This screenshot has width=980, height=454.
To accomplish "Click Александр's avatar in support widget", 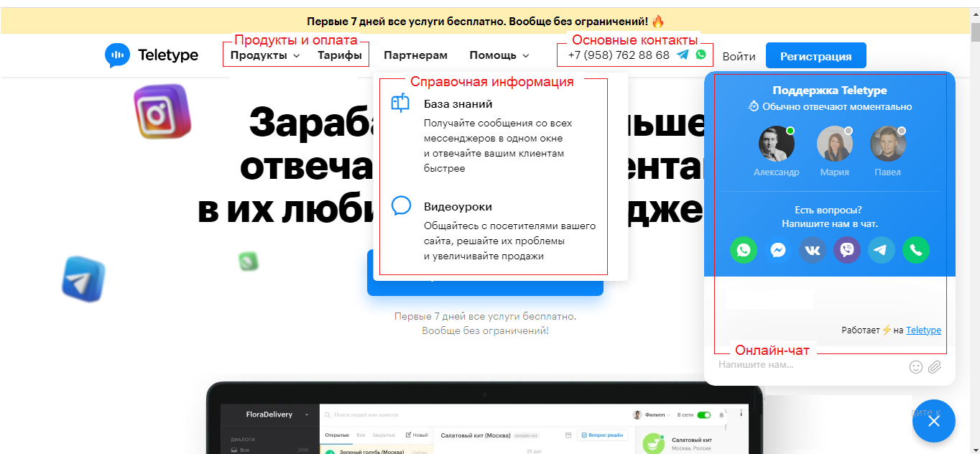I will pyautogui.click(x=777, y=144).
